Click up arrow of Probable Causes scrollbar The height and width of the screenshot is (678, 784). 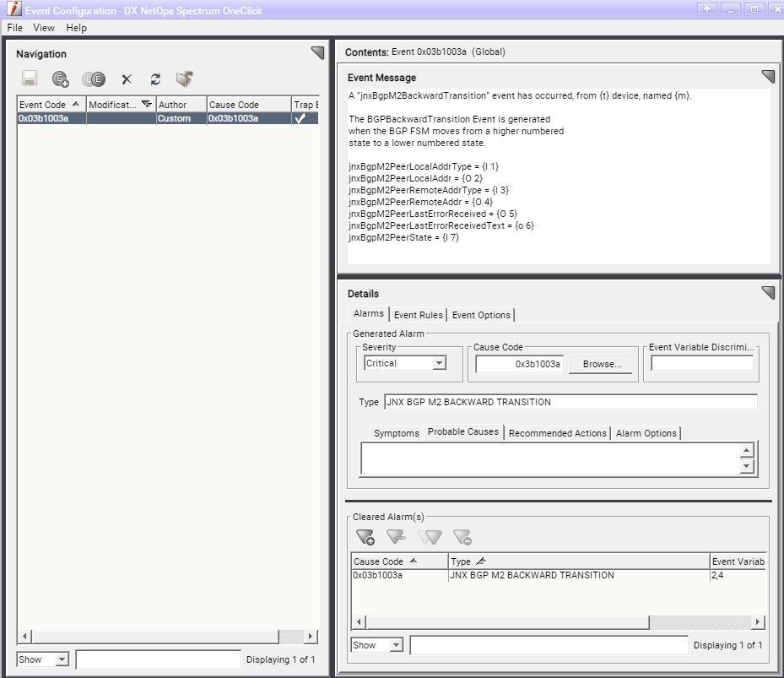coord(747,450)
